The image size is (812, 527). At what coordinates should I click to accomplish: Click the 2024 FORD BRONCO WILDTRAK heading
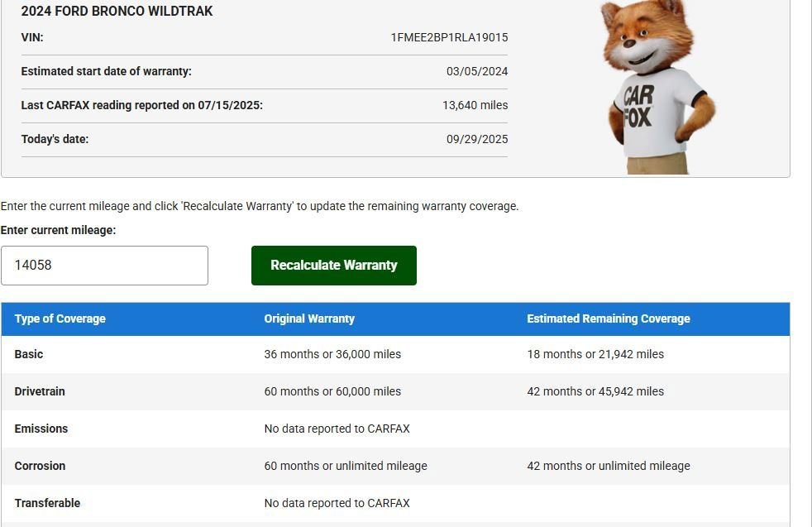pos(116,11)
